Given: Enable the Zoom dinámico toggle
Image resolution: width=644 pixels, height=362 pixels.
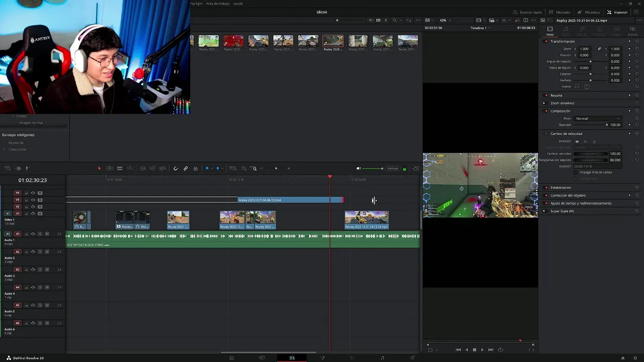Looking at the screenshot, I should 544,103.
